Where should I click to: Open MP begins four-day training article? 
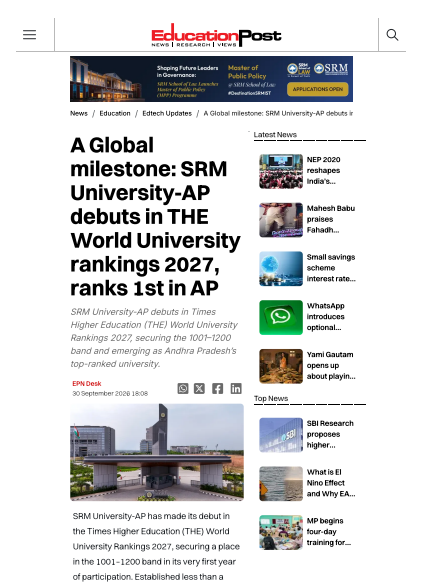(x=329, y=532)
